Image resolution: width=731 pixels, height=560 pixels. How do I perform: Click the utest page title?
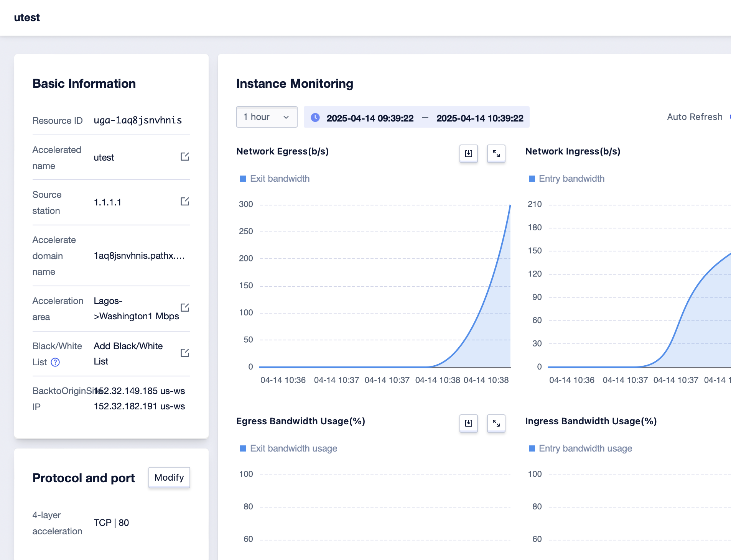coord(27,18)
